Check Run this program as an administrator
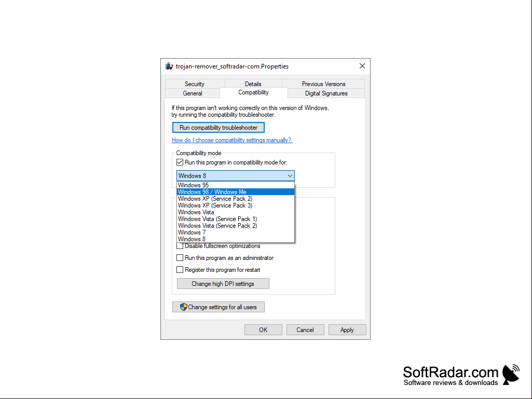The image size is (532, 399). click(x=180, y=258)
